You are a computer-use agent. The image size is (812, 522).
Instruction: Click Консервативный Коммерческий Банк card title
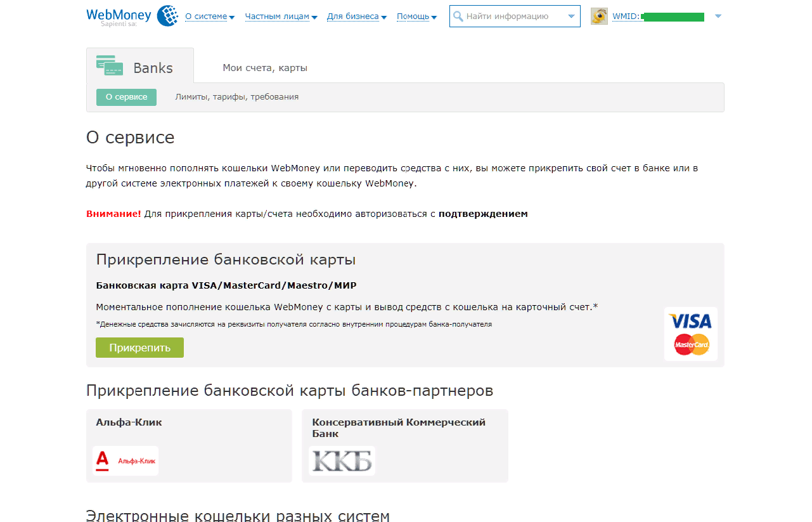click(399, 428)
